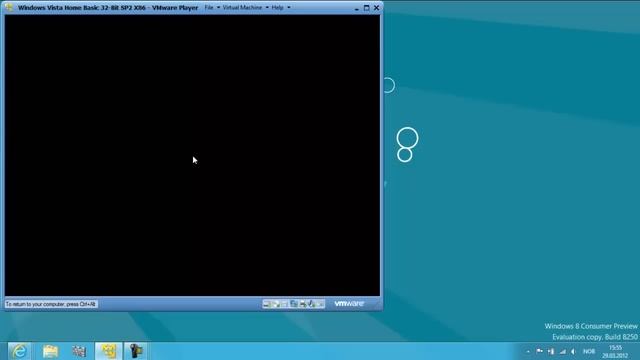Open the network signal tray icon
The height and width of the screenshot is (360, 640).
pos(563,351)
